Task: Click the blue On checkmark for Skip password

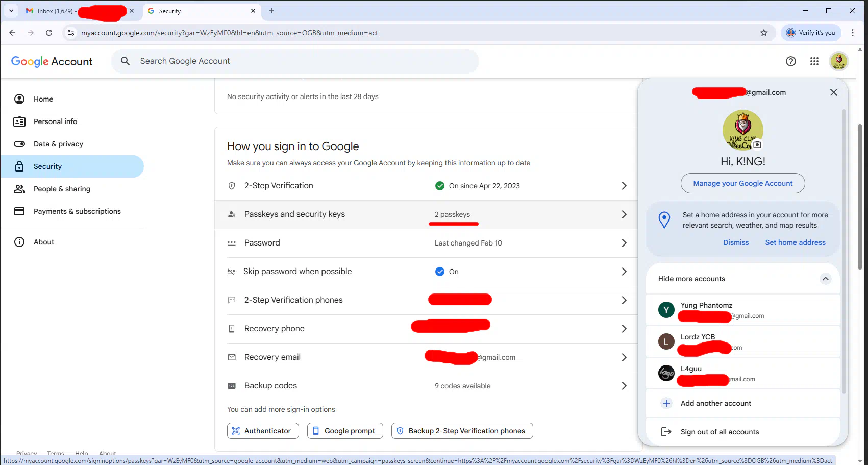Action: (440, 272)
